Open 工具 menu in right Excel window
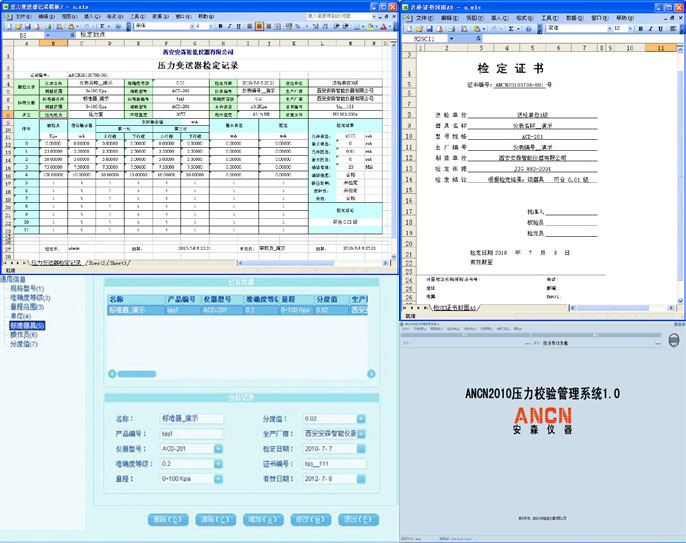Image resolution: width=686 pixels, height=543 pixels. pos(550,18)
